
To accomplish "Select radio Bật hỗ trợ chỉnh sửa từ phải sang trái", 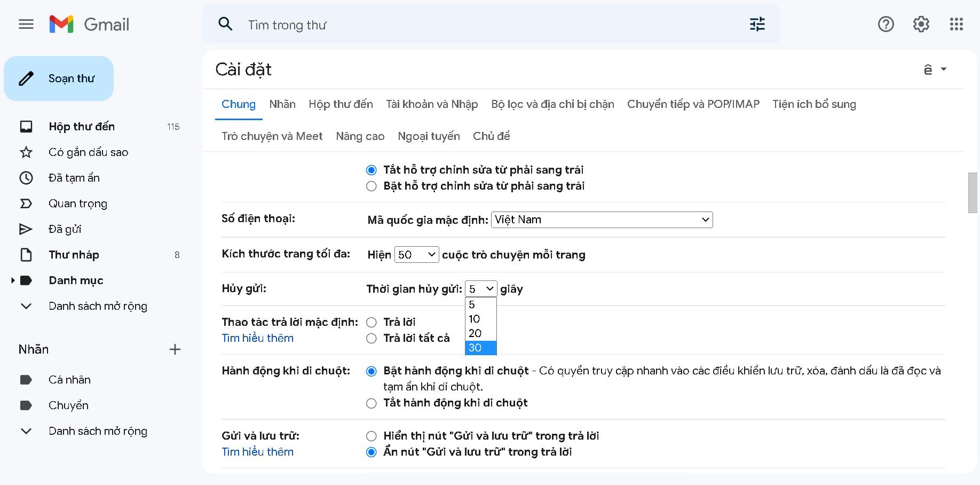I will [x=372, y=186].
